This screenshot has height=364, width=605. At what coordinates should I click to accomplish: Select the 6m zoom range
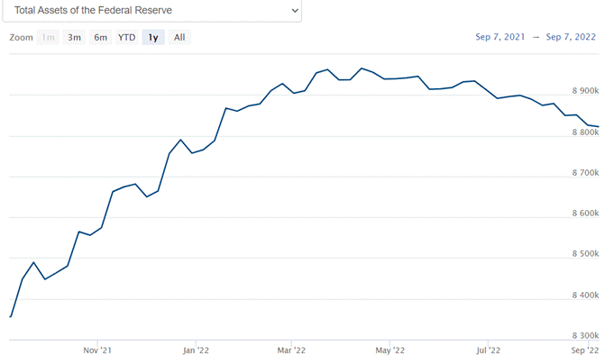101,38
